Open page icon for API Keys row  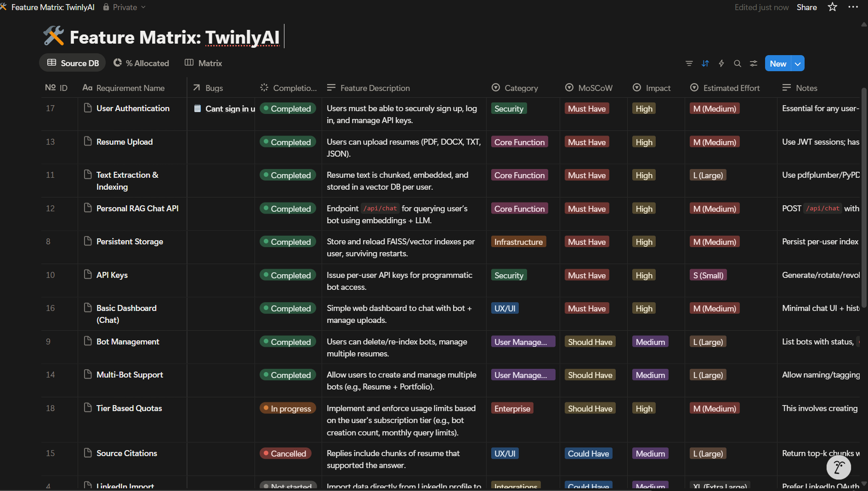(88, 275)
